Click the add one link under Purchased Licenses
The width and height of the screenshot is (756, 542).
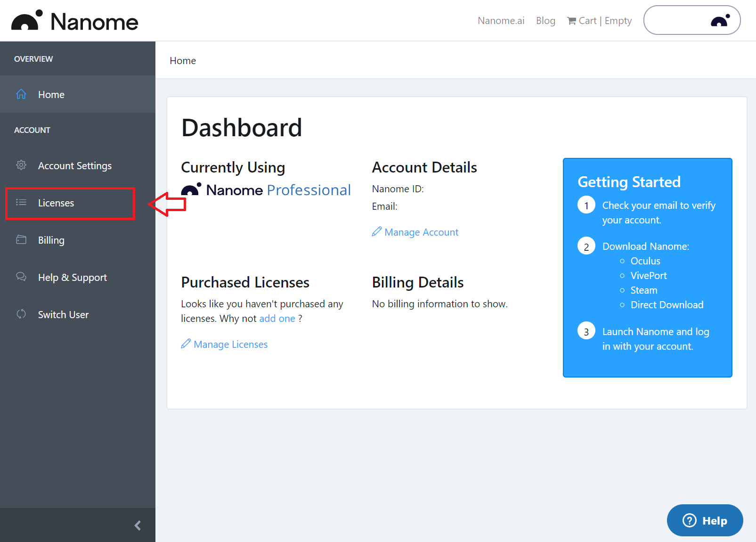[277, 318]
